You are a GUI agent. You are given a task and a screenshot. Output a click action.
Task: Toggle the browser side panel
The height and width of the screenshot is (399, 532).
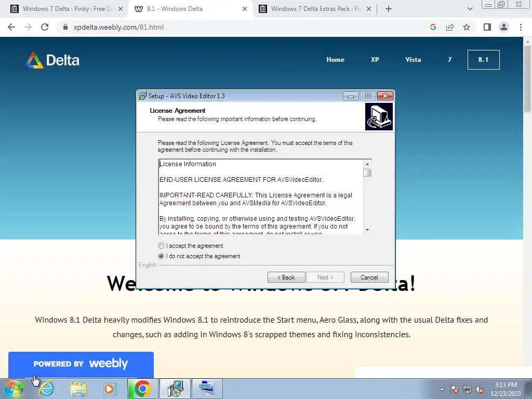click(487, 27)
